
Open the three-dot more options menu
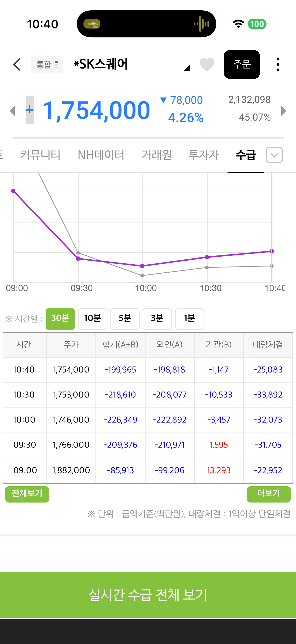(278, 65)
